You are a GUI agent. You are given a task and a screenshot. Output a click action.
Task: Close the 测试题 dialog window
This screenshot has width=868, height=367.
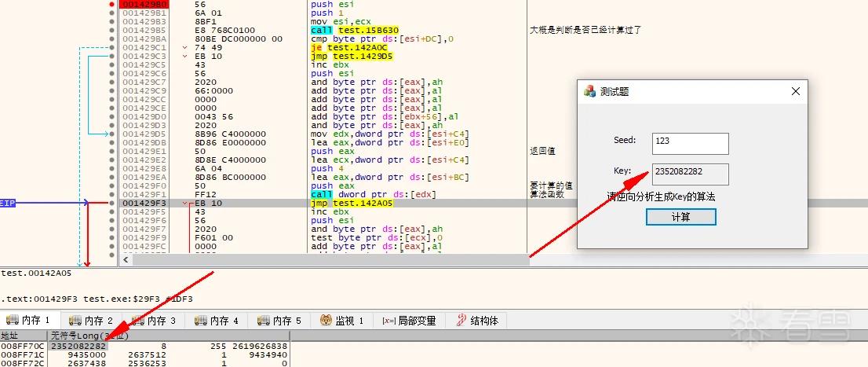(796, 91)
